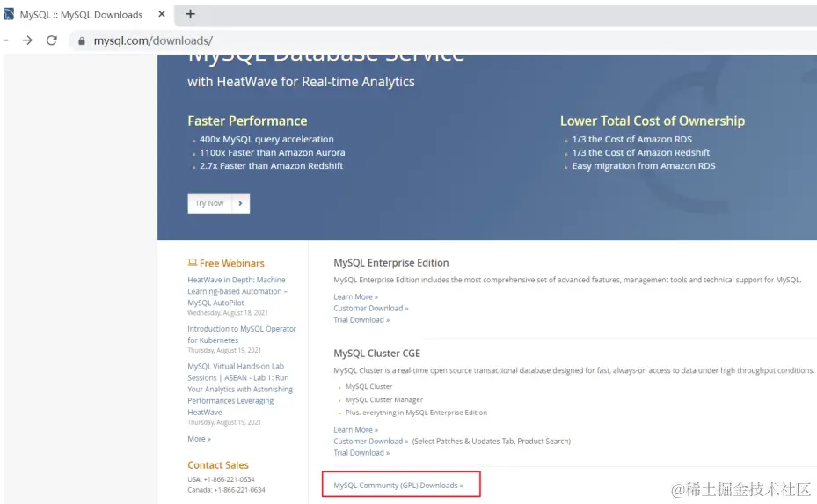The width and height of the screenshot is (817, 504).
Task: Click 'Easy migration from Amazon RDS' text
Action: coord(644,165)
